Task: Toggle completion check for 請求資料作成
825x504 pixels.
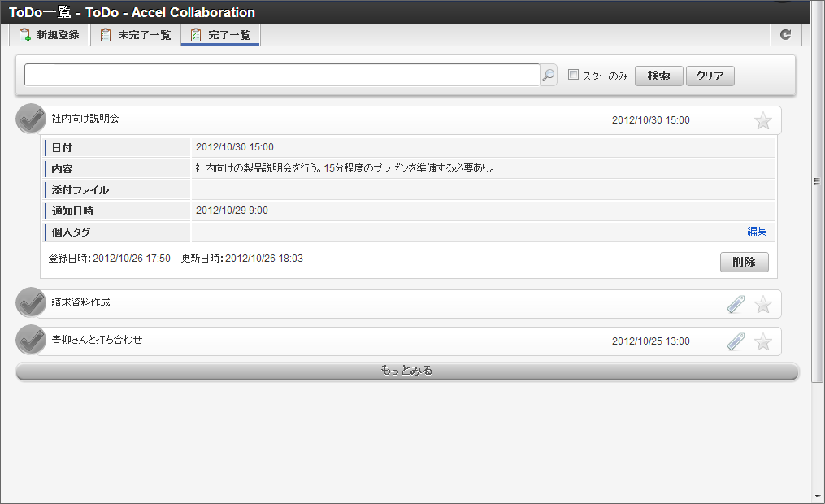Action: pos(31,302)
